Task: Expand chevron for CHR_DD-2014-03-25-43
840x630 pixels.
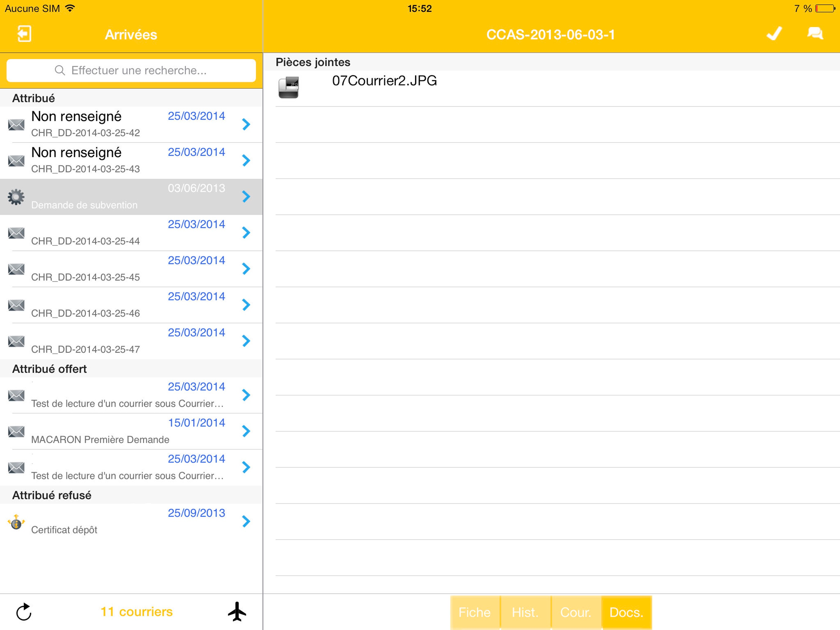Action: coord(246,160)
